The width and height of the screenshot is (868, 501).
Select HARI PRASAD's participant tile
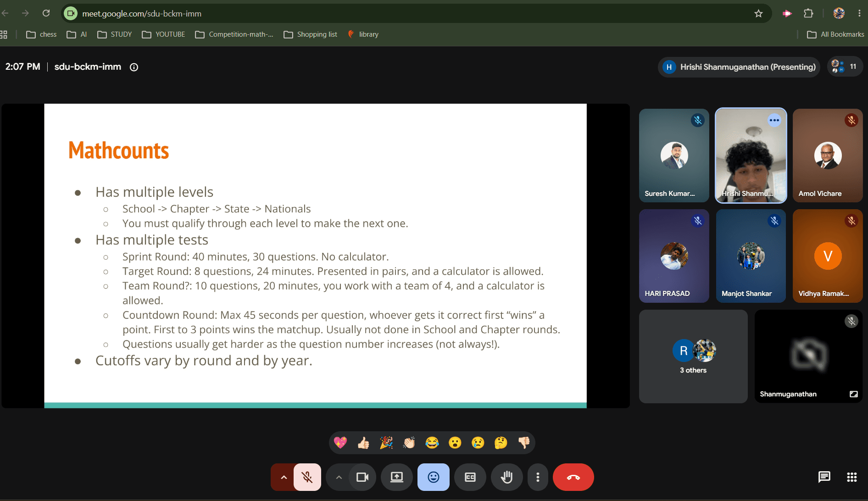674,256
